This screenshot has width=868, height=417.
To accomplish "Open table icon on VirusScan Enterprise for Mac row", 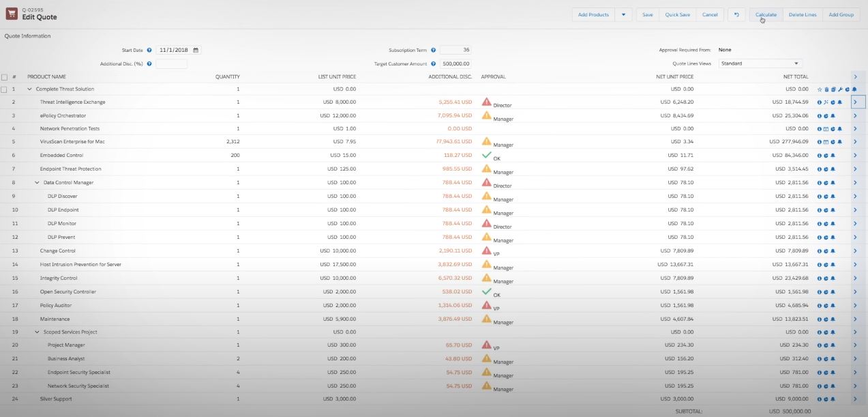I will (x=826, y=142).
